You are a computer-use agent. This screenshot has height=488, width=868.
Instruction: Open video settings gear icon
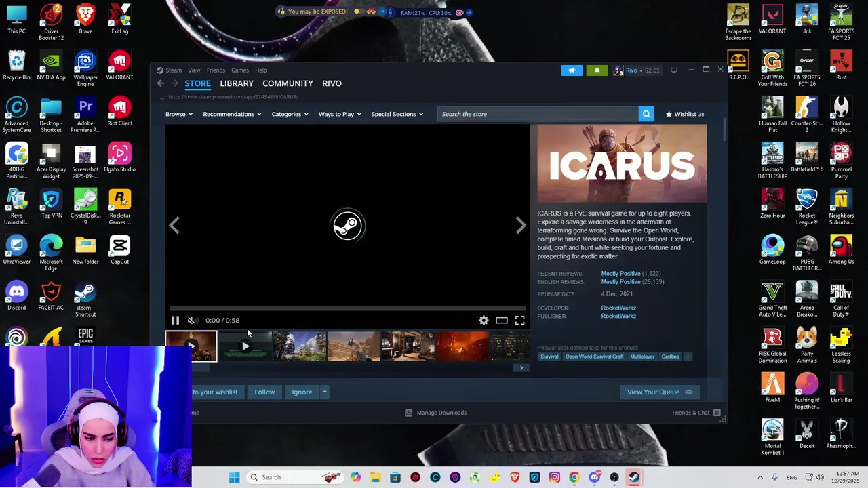pos(484,321)
